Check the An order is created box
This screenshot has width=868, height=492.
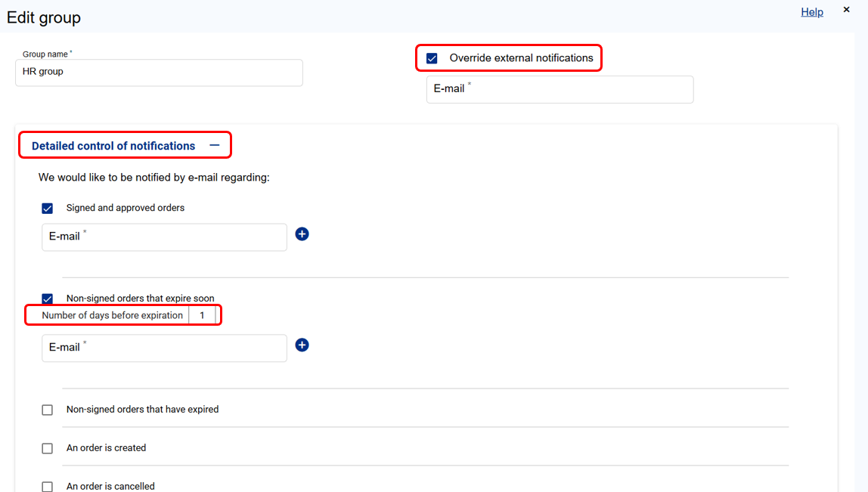click(x=48, y=448)
